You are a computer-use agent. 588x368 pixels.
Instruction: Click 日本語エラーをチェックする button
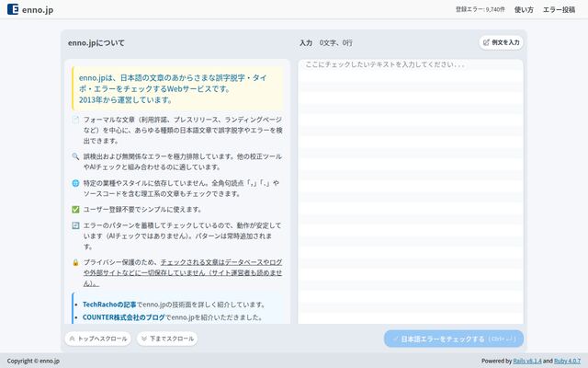pyautogui.click(x=454, y=339)
